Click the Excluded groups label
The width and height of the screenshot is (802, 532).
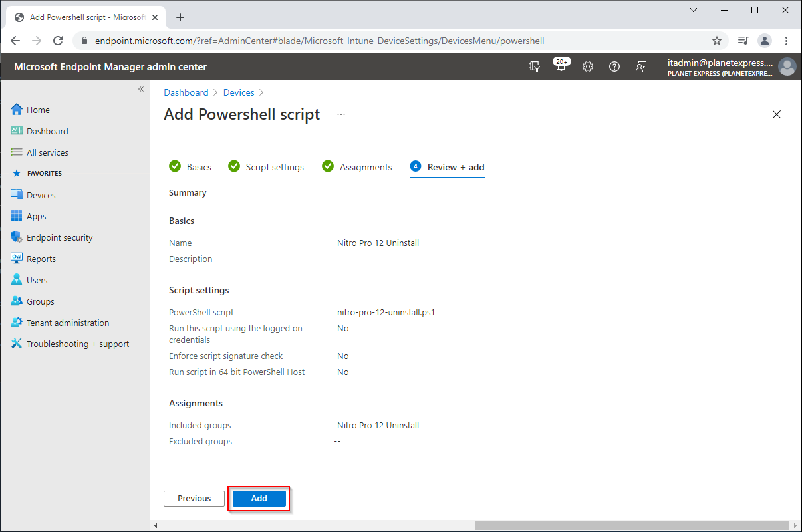pos(200,441)
